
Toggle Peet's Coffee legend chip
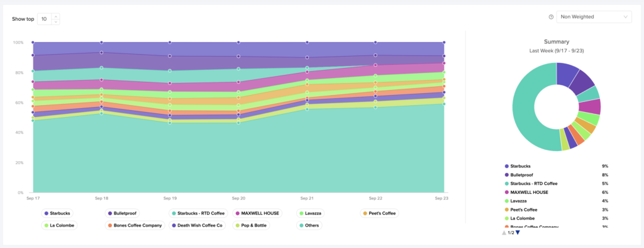point(379,213)
